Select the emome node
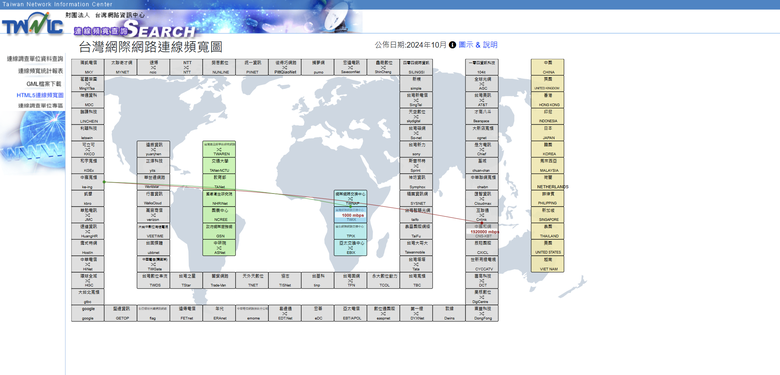This screenshot has height=375, width=780. (x=252, y=313)
